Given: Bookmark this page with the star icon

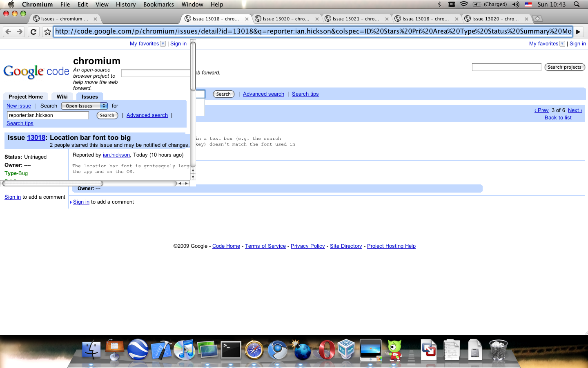Looking at the screenshot, I should [47, 31].
